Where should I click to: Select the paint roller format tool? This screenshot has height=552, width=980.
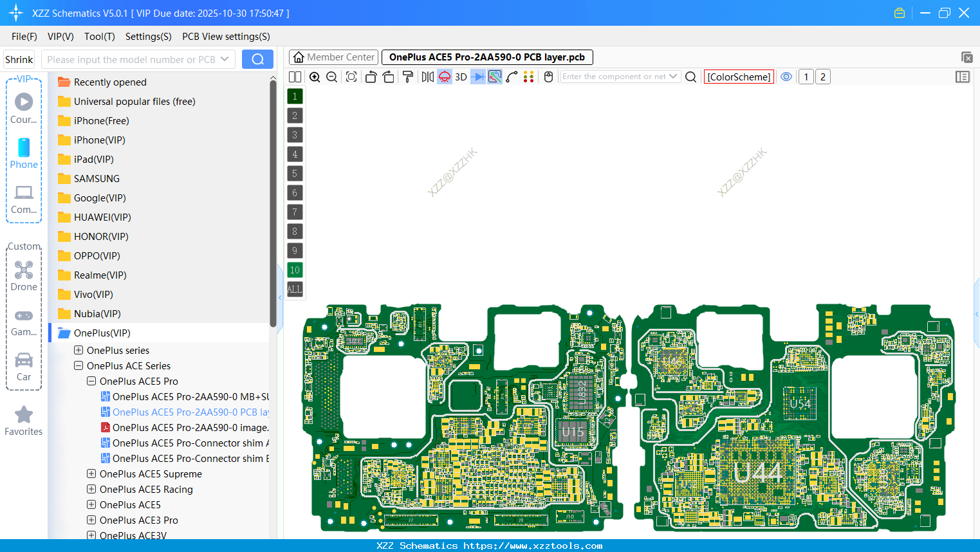408,77
